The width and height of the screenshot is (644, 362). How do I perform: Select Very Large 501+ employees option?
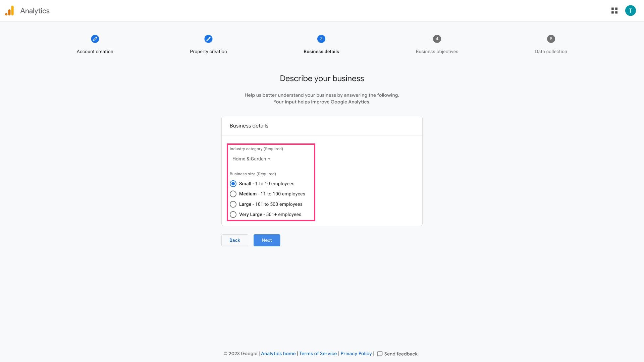pyautogui.click(x=233, y=215)
